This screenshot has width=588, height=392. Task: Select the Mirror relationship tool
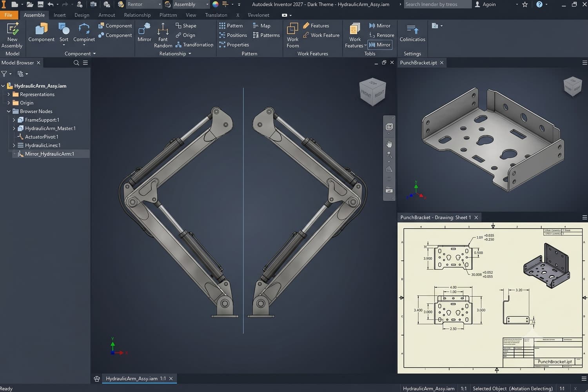pyautogui.click(x=144, y=33)
